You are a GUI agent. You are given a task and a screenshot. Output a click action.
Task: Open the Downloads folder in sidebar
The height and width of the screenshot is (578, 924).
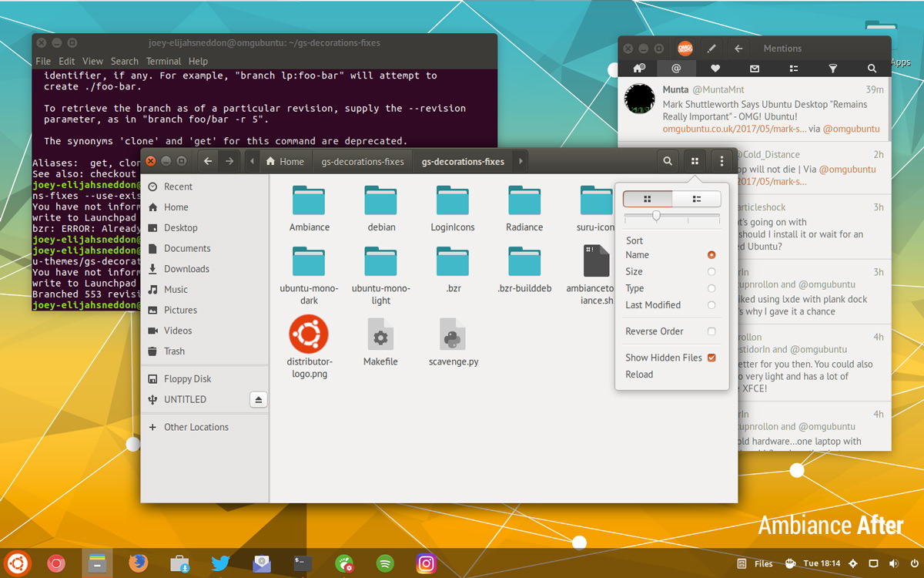coord(186,269)
